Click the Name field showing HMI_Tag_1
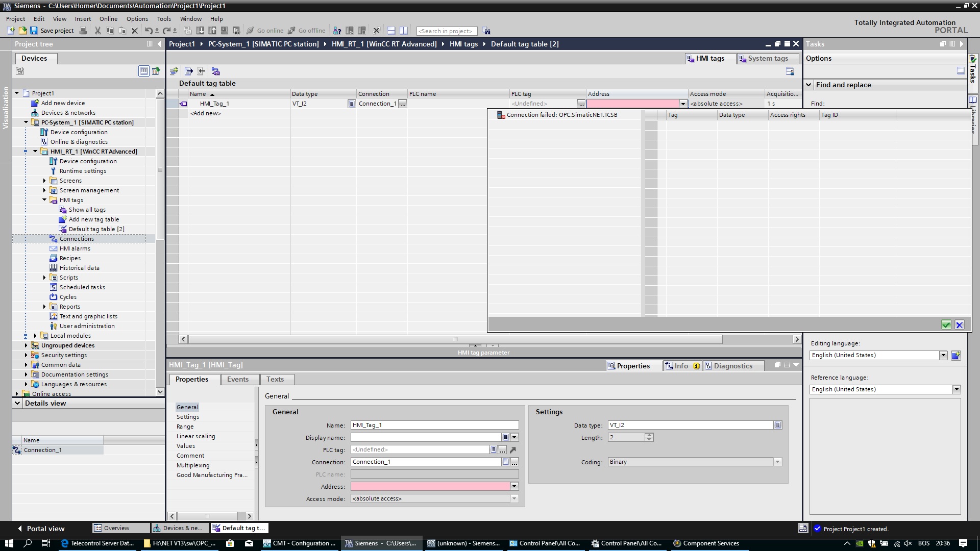 pos(435,425)
